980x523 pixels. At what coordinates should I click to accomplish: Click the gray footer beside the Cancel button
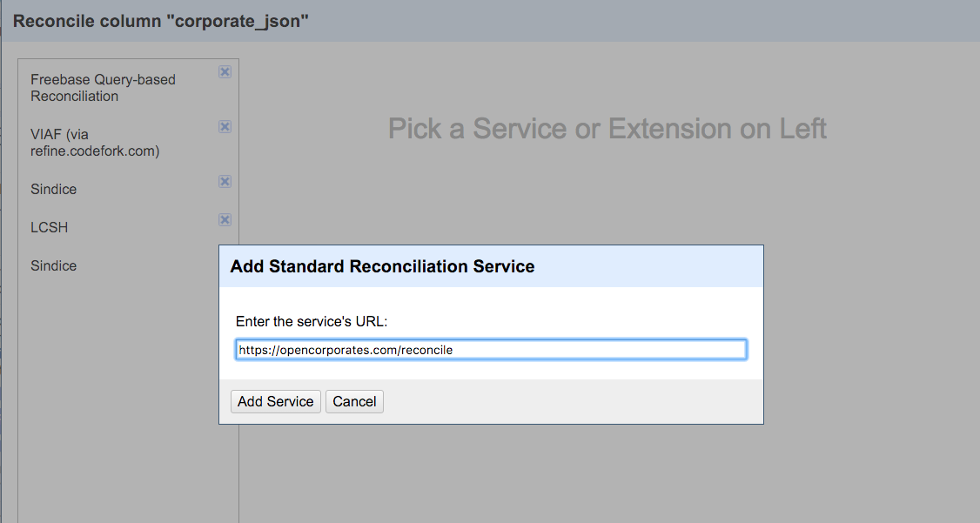[566, 401]
